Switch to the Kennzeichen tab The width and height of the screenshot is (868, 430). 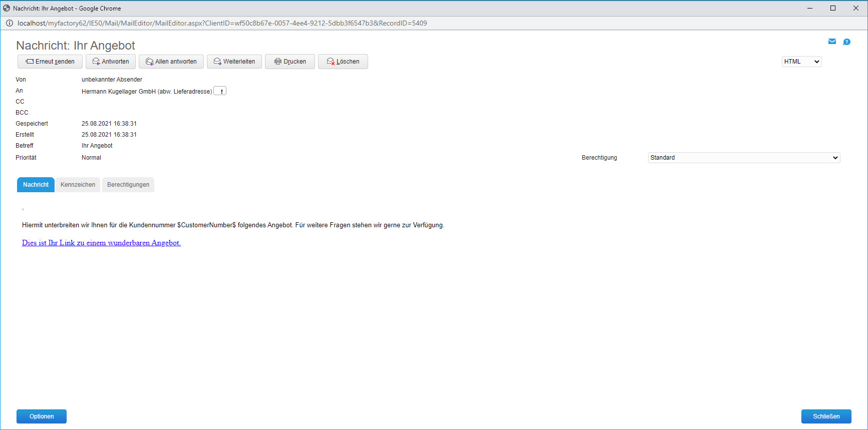pos(78,185)
